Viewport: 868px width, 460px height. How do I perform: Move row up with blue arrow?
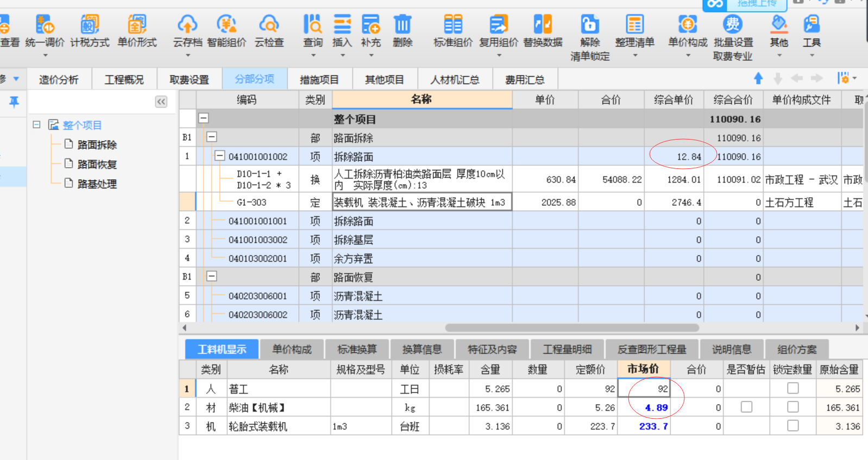pyautogui.click(x=758, y=79)
